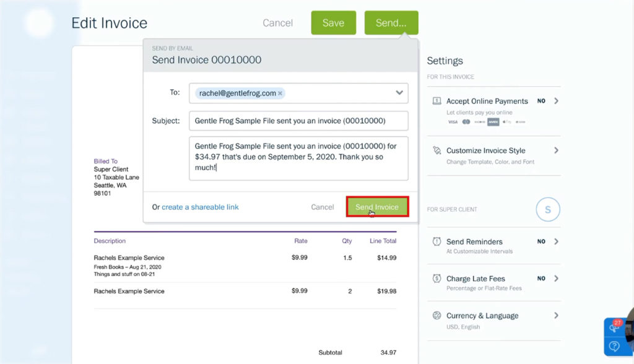Screen dimensions: 634x364
Task: Click inside the email Subject field
Action: 298,121
